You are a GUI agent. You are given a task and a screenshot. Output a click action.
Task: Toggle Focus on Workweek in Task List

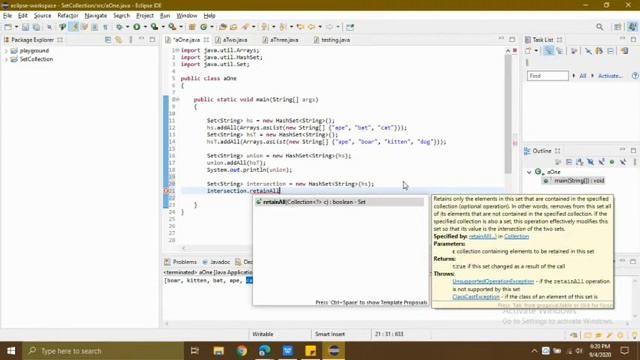tap(574, 51)
